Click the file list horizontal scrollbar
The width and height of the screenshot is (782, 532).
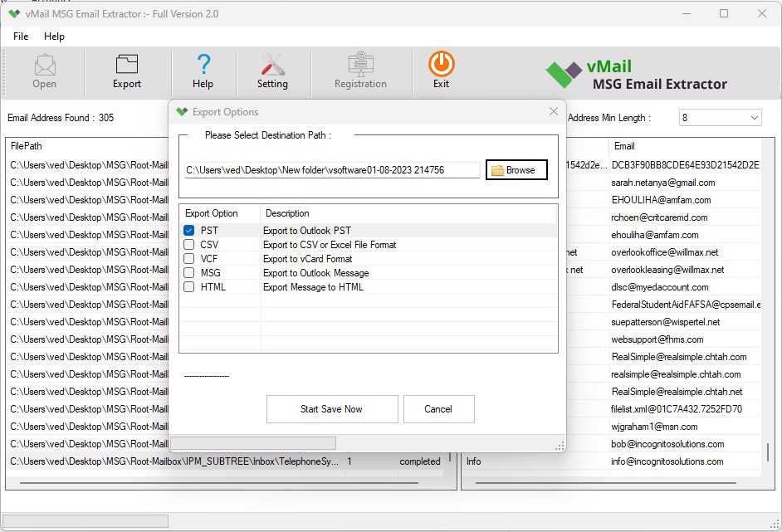click(x=218, y=483)
